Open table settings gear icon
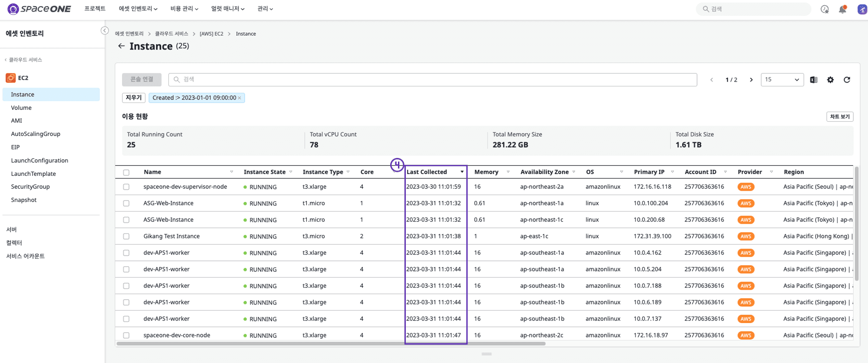Viewport: 868px width, 363px height. click(x=830, y=80)
